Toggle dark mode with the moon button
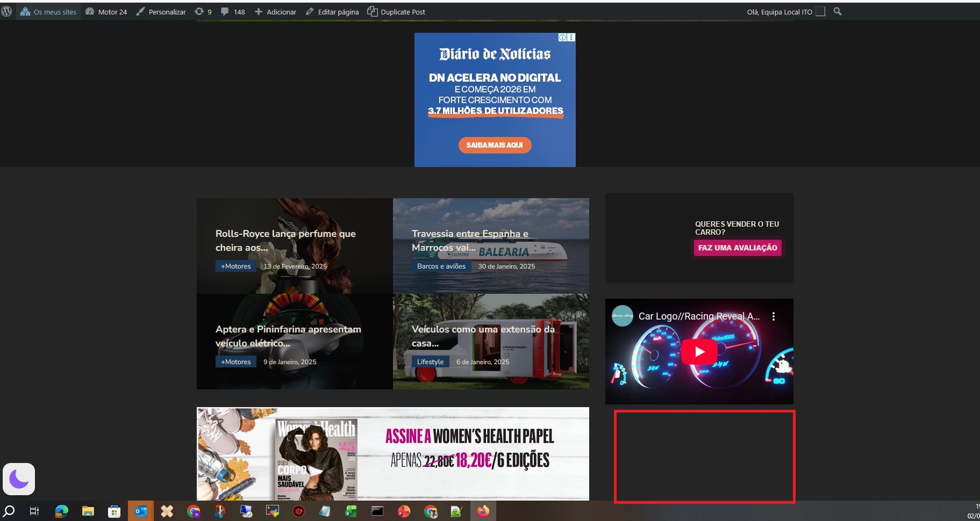This screenshot has width=980, height=521. (x=18, y=478)
